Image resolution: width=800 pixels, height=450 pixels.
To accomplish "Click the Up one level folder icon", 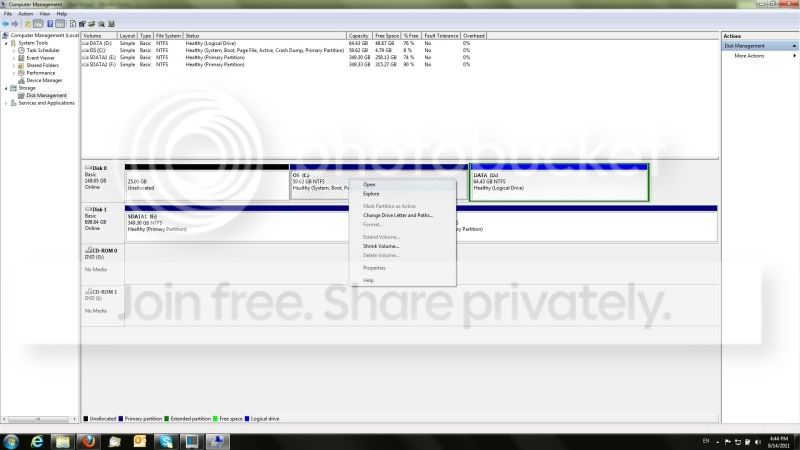I will pyautogui.click(x=28, y=24).
